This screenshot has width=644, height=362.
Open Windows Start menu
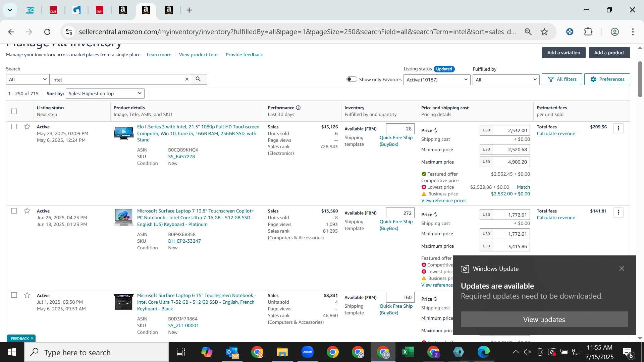click(x=12, y=352)
